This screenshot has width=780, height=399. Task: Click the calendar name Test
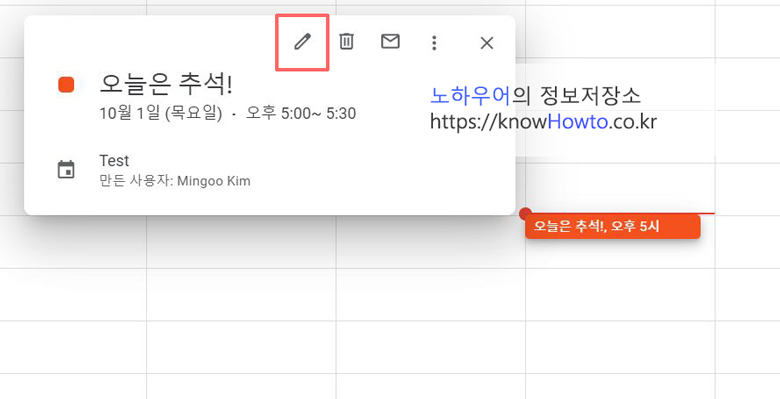114,161
